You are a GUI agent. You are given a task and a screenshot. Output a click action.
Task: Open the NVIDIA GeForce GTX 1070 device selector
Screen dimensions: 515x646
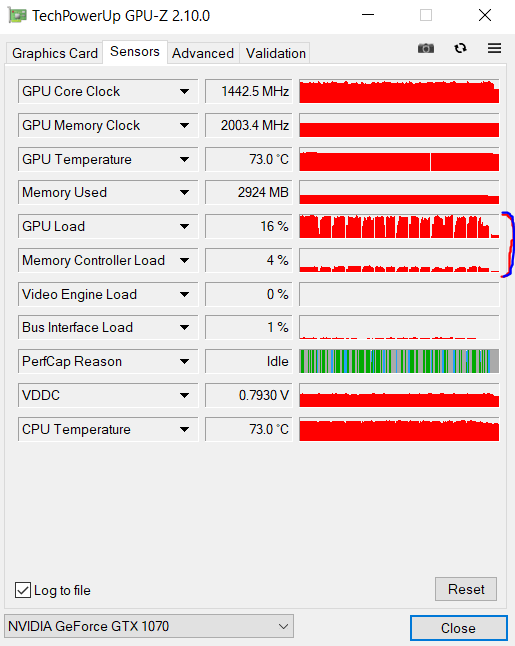[149, 626]
